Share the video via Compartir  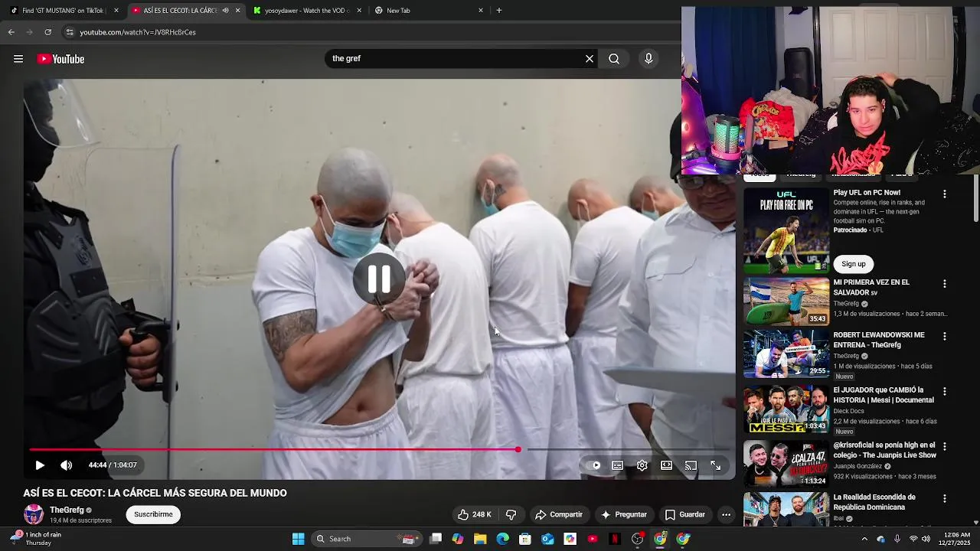[x=559, y=514]
